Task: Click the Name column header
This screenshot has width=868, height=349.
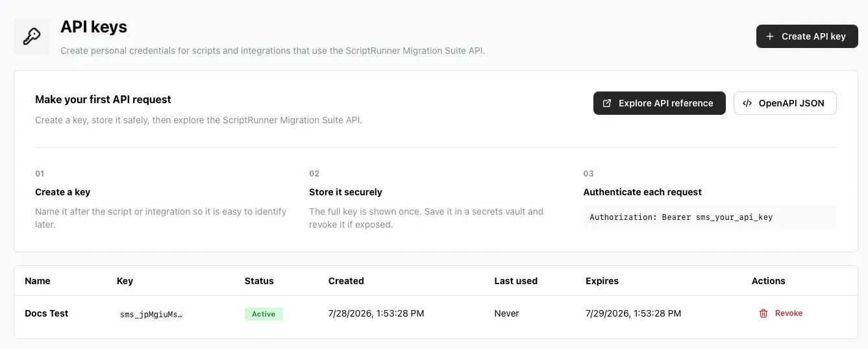Action: coord(37,281)
